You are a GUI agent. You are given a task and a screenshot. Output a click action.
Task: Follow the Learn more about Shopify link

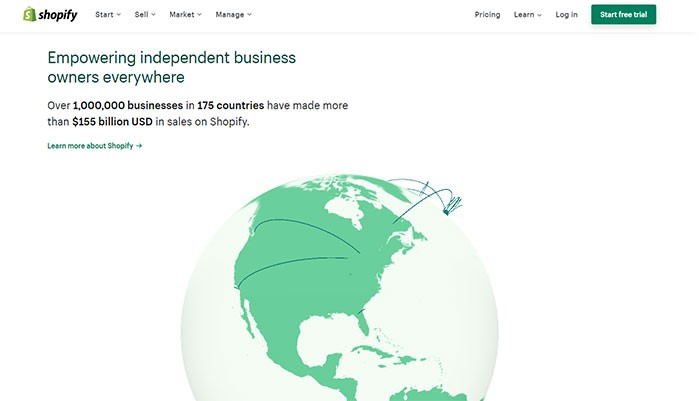tap(95, 146)
